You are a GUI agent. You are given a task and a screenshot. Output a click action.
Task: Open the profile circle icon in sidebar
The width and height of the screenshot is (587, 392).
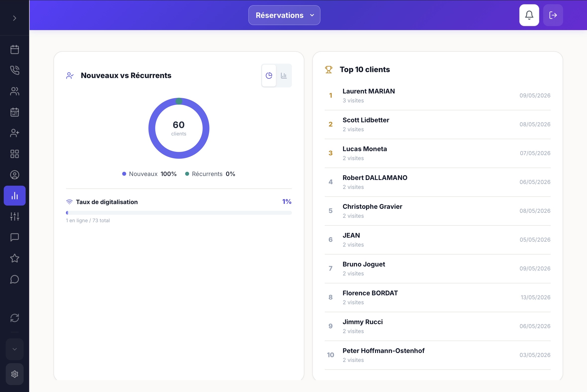14,174
